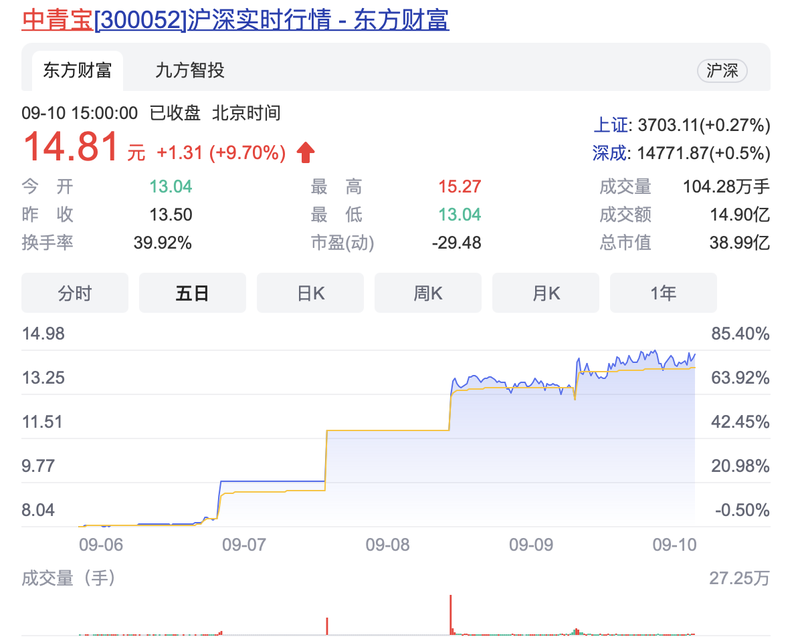800x643 pixels.
Task: Open the 中青宝[300052] 东方财富 title link
Action: (x=235, y=20)
